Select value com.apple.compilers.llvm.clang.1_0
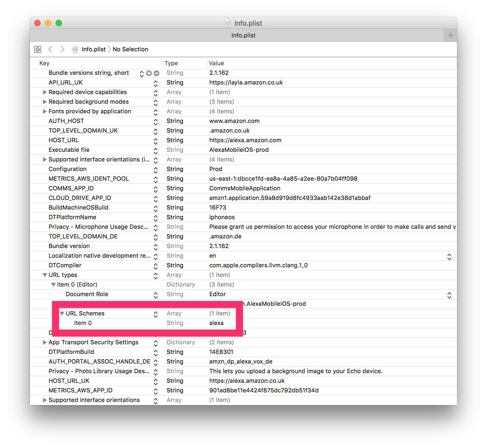 click(x=259, y=265)
